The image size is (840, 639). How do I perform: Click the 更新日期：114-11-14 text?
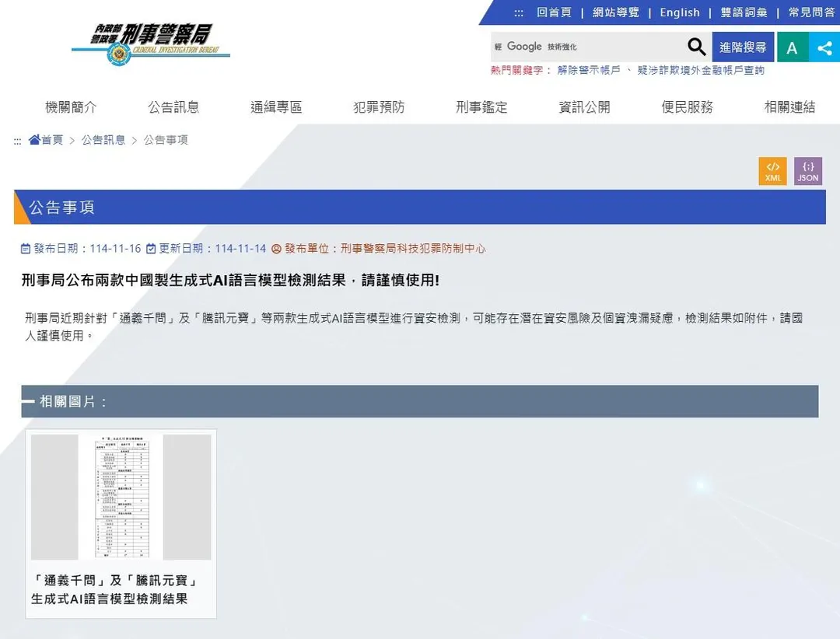(212, 249)
